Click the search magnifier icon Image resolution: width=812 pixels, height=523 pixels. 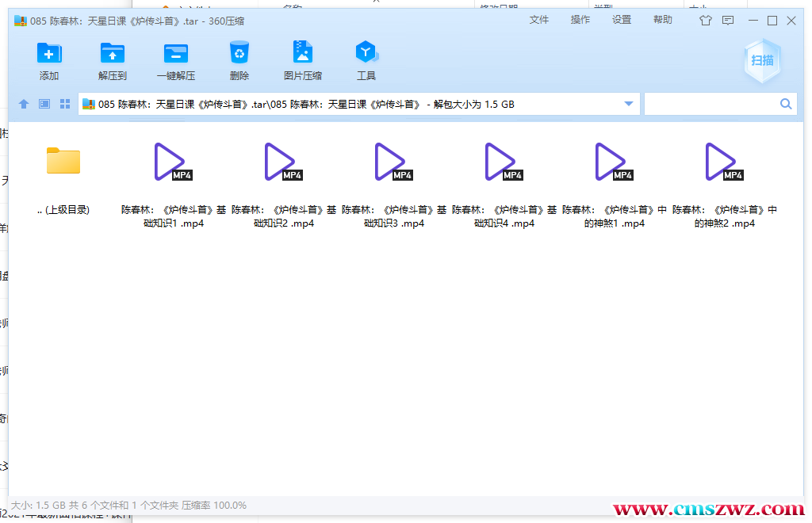pyautogui.click(x=785, y=103)
